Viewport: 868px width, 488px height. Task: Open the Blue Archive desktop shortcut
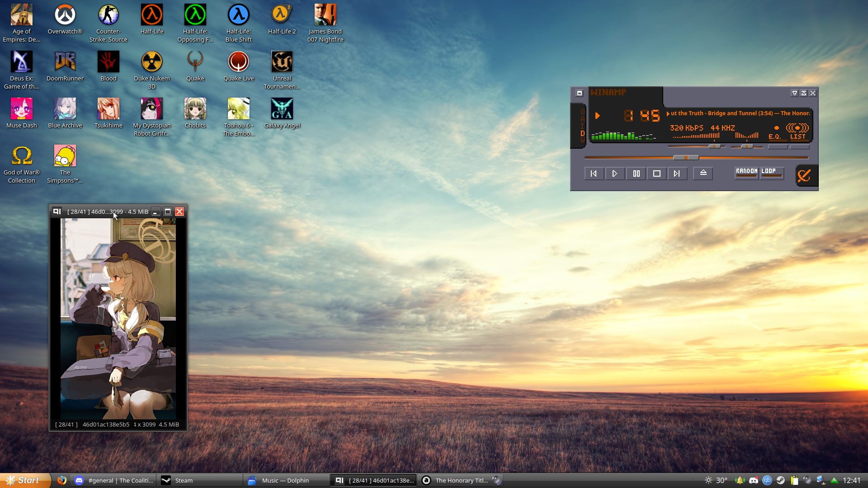(x=65, y=113)
